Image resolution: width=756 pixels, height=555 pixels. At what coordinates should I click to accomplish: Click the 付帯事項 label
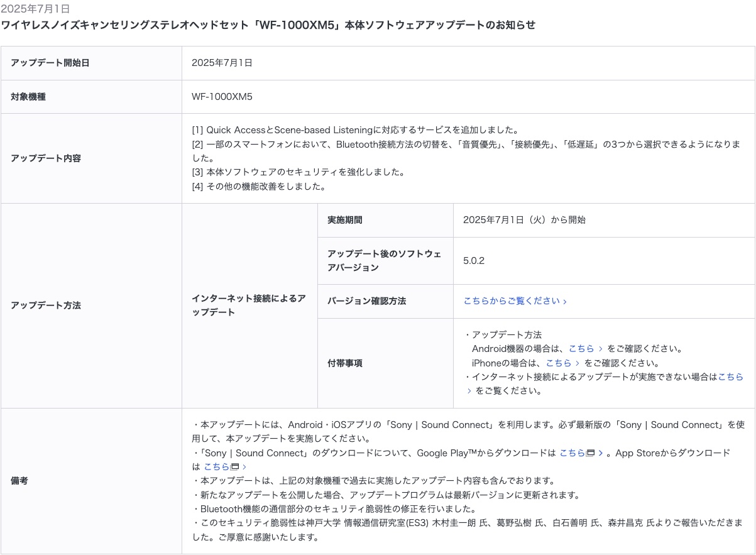pyautogui.click(x=345, y=363)
